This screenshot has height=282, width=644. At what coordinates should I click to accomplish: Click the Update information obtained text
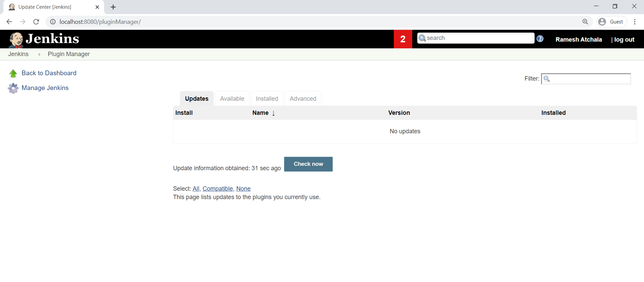227,168
